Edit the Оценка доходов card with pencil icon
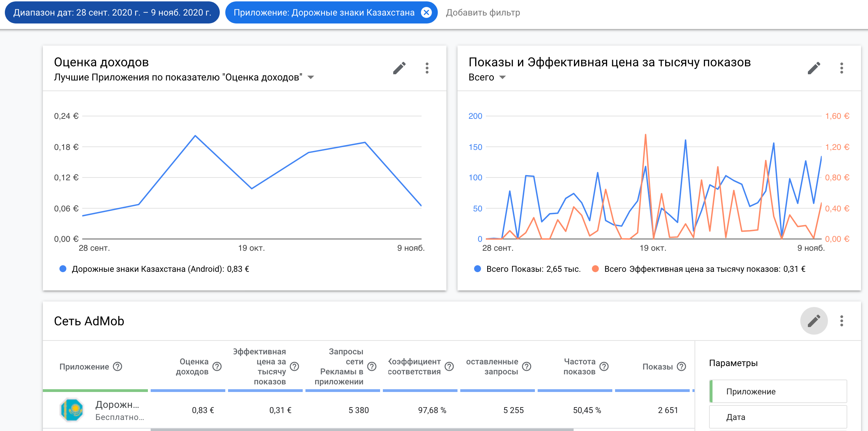This screenshot has height=431, width=868. [x=399, y=68]
